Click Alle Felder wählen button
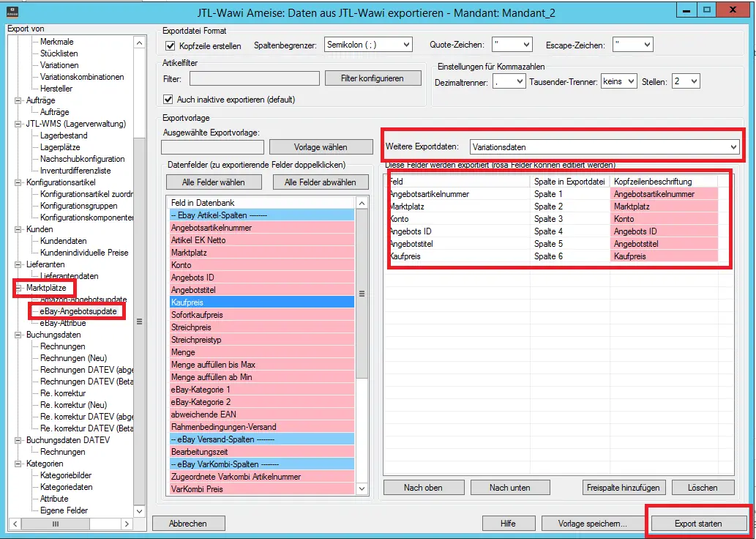Screen dimensions: 756x539 pos(214,182)
